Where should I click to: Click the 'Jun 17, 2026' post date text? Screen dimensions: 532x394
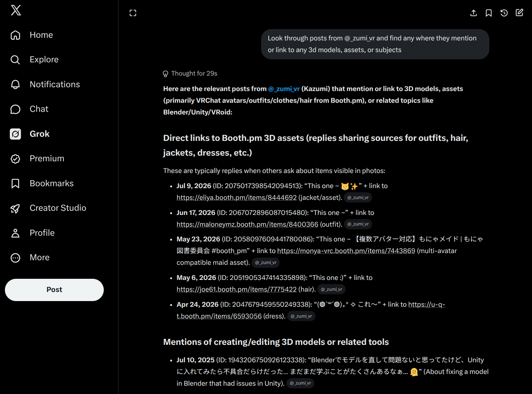coord(196,213)
